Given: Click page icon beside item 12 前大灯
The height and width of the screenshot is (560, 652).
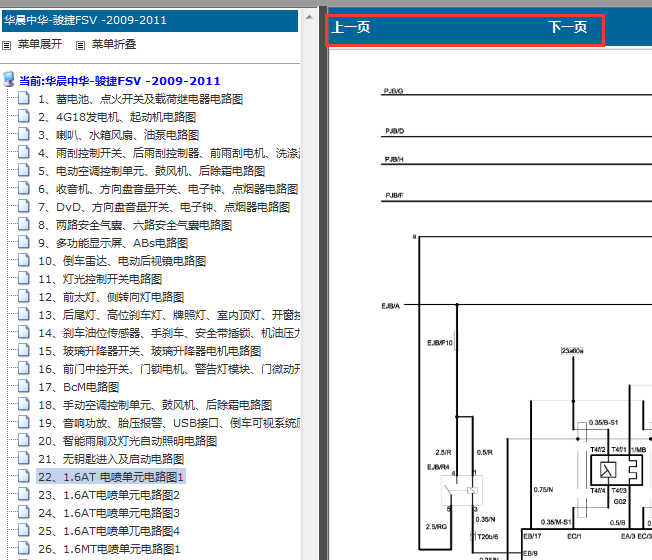Looking at the screenshot, I should [24, 296].
